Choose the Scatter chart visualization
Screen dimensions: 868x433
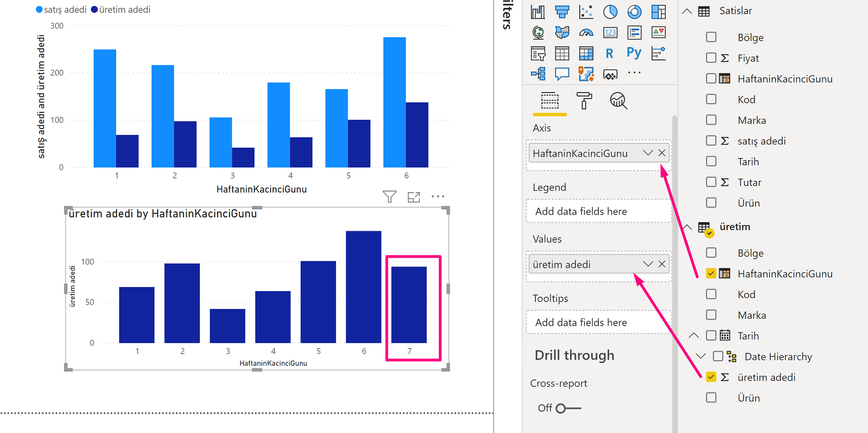[586, 11]
